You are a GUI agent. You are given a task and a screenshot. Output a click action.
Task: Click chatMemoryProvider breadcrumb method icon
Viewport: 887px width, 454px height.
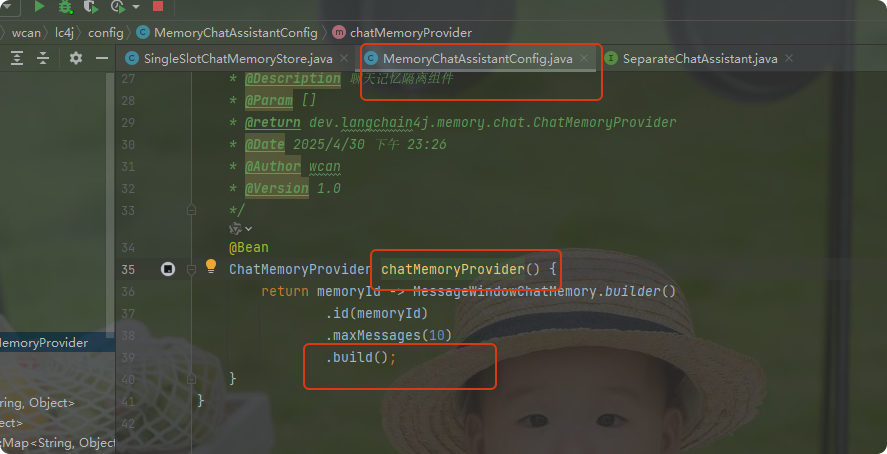[339, 33]
